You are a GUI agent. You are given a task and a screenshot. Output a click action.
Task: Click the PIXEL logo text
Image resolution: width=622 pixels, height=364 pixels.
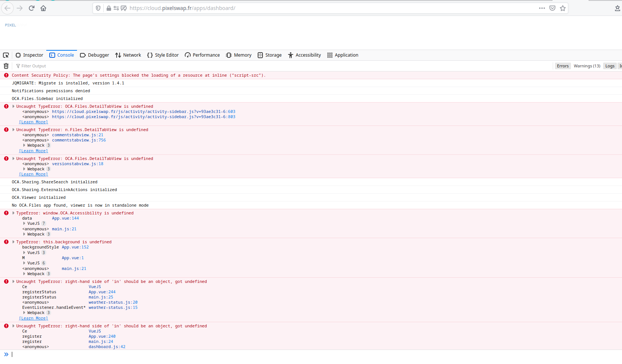point(10,25)
